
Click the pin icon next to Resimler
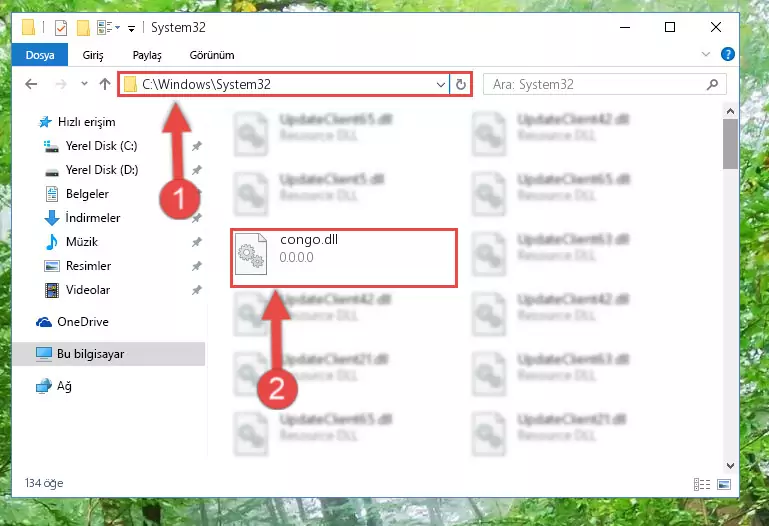[x=197, y=266]
